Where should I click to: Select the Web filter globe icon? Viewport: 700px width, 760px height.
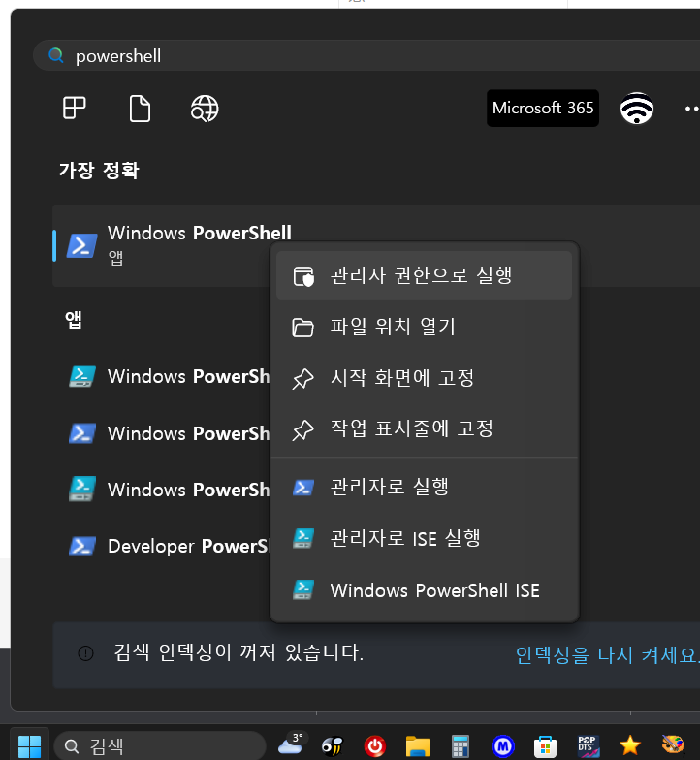205,109
